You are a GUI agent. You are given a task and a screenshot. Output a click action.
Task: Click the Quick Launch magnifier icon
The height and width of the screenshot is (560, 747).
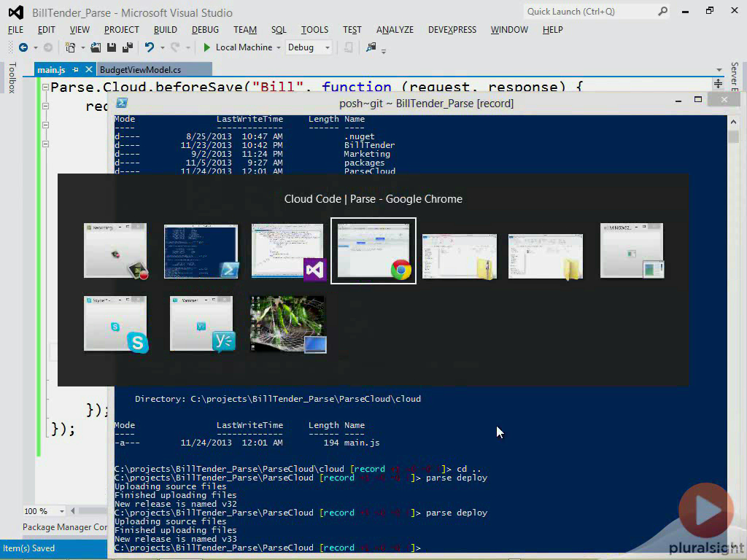662,12
